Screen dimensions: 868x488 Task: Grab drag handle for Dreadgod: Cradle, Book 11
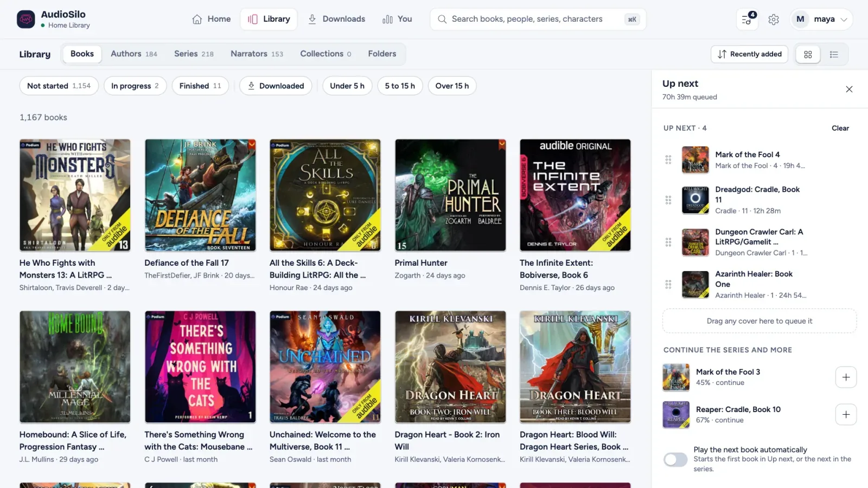(668, 200)
